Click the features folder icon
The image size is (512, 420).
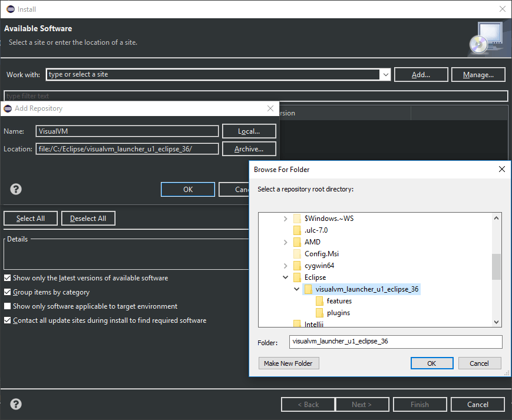coord(320,301)
